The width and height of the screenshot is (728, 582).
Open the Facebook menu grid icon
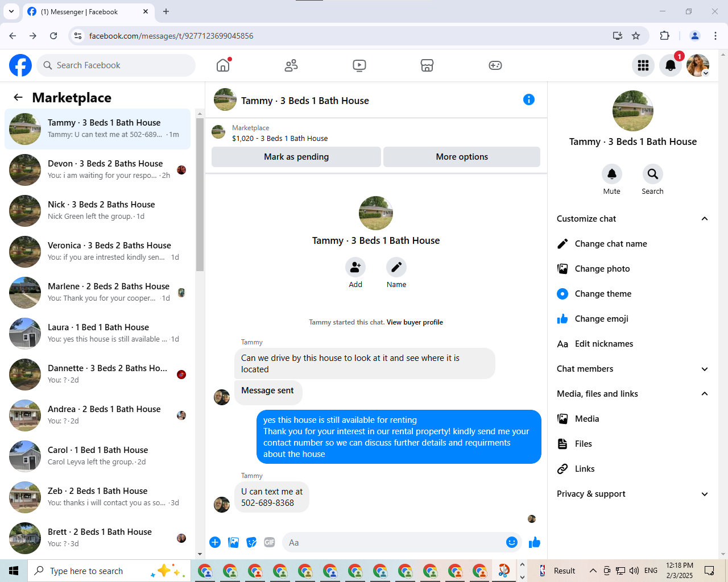643,65
